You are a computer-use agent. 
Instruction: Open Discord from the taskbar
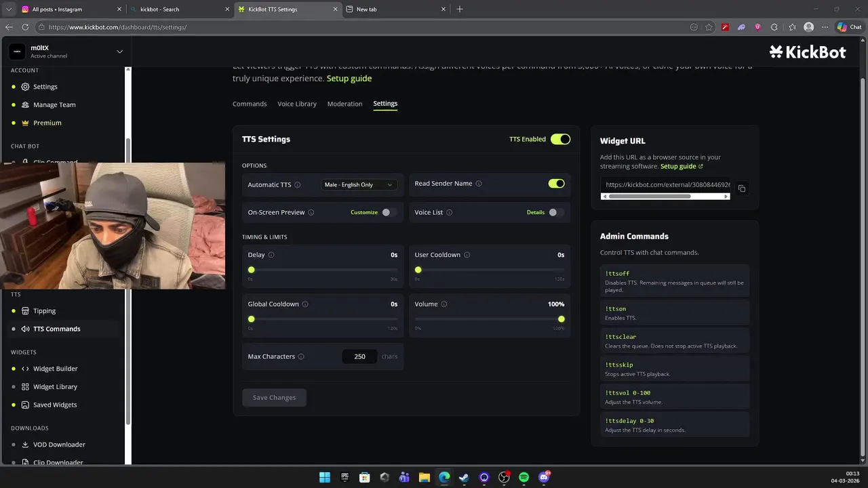pos(544,477)
